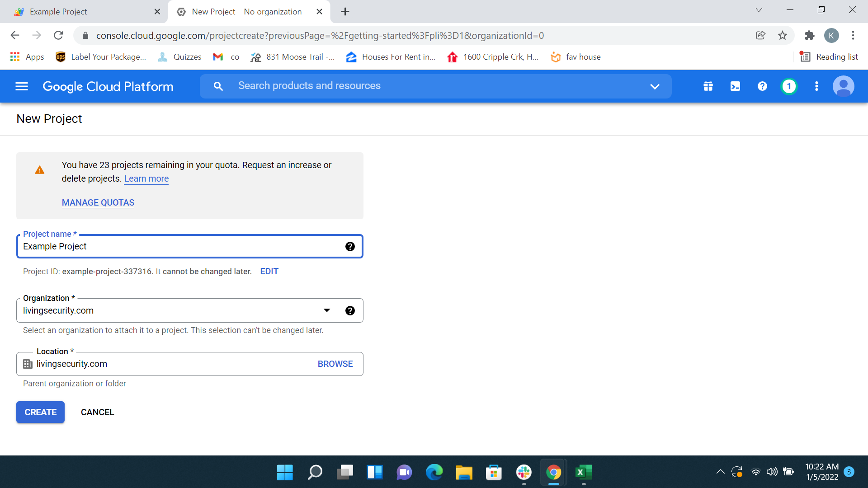Open the Chrome extensions puzzle icon
This screenshot has width=868, height=488.
[809, 35]
